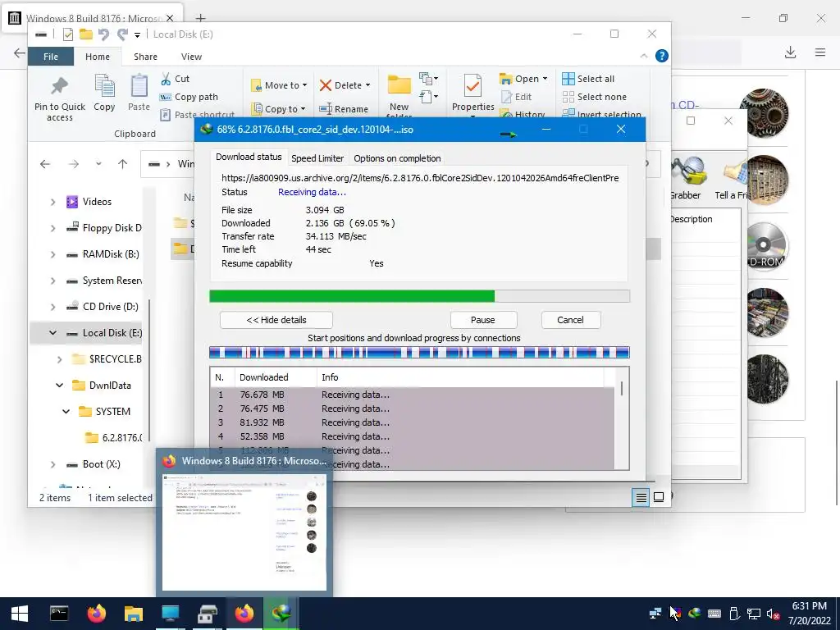Click Firefox preview thumbnail of Windows 8 Build
Image resolution: width=840 pixels, height=630 pixels.
point(244,532)
